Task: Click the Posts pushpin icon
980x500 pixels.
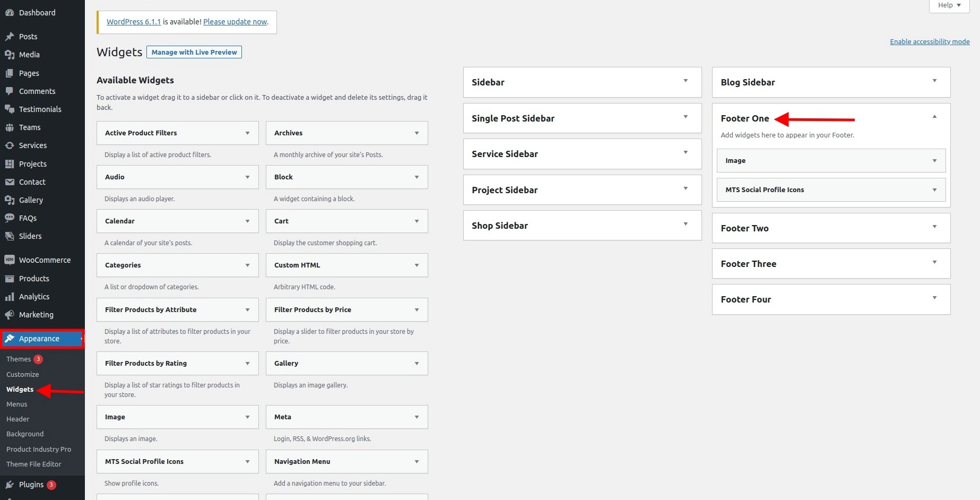Action: pyautogui.click(x=10, y=37)
